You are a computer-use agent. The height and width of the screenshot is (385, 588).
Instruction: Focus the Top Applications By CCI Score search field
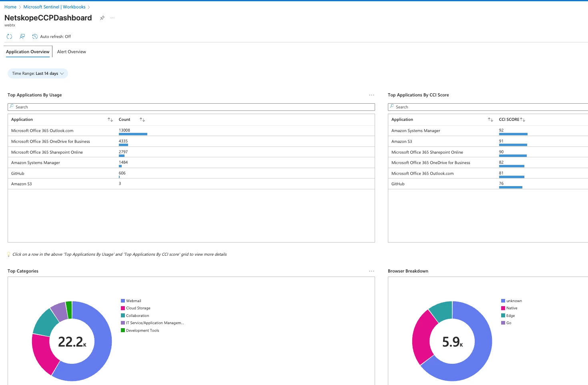click(488, 107)
